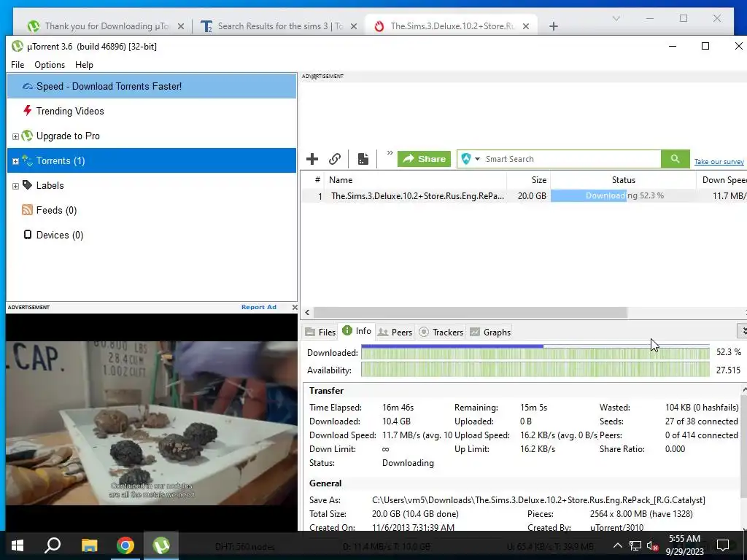Image resolution: width=747 pixels, height=560 pixels.
Task: Click the Labels tag icon
Action: 27,185
